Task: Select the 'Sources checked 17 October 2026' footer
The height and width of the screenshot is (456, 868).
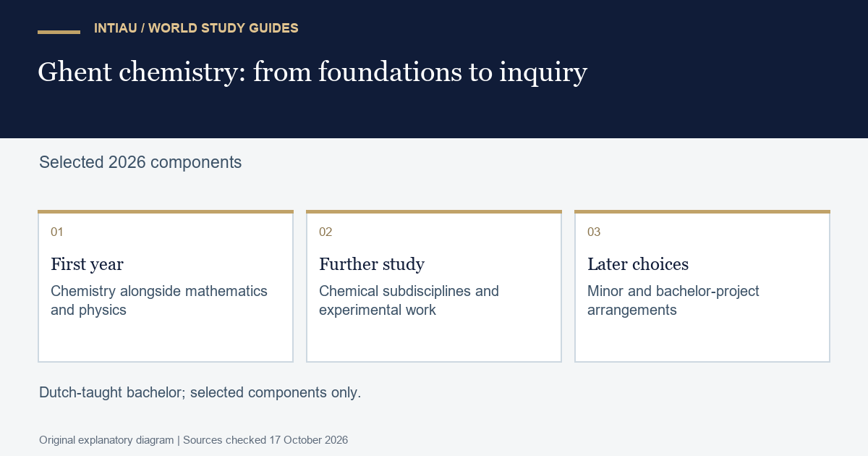Action: point(265,440)
